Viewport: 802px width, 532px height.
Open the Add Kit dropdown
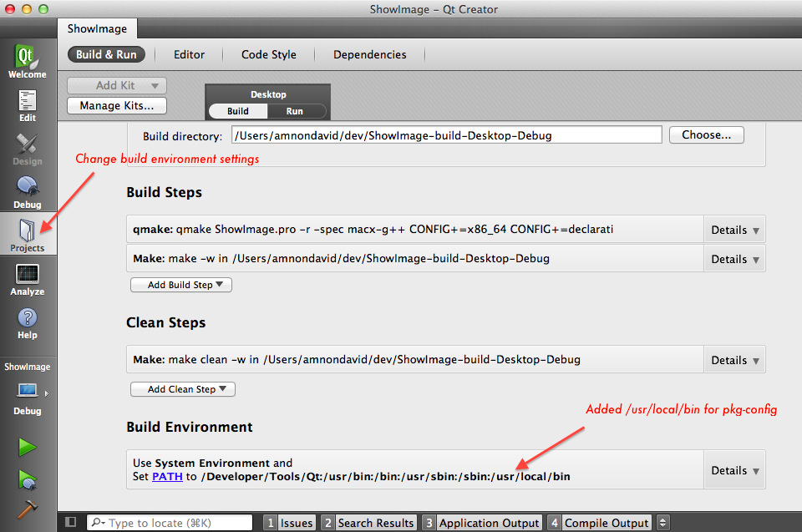tap(117, 85)
